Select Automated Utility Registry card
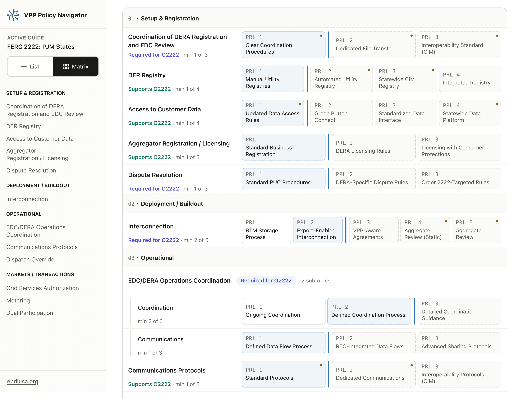The height and width of the screenshot is (399, 532). [342, 79]
